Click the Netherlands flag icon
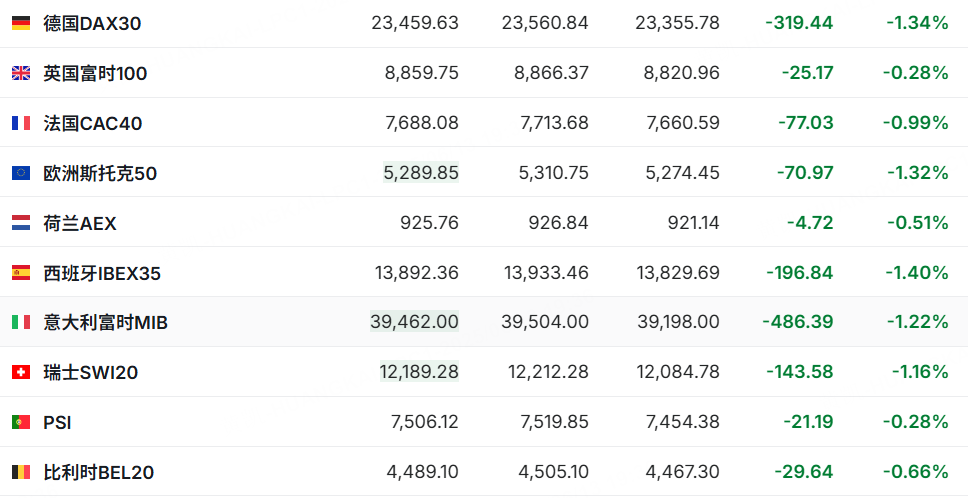The image size is (968, 498). 21,223
